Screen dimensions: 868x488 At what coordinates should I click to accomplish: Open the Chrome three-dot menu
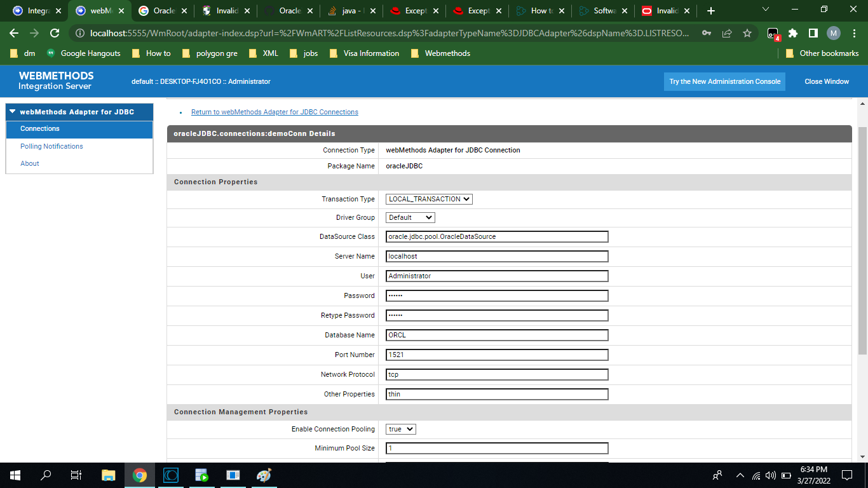(x=854, y=33)
